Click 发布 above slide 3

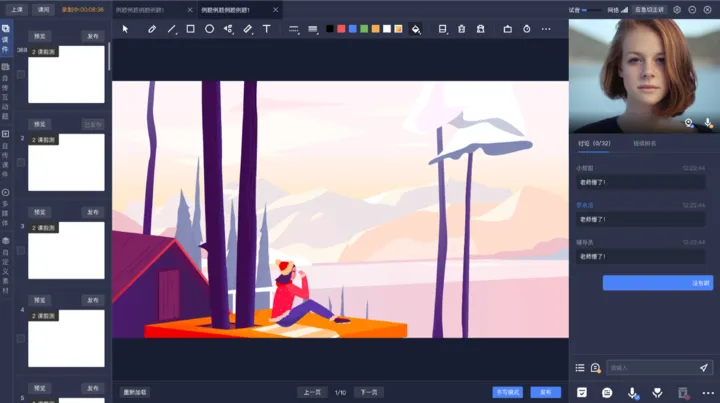coord(93,213)
